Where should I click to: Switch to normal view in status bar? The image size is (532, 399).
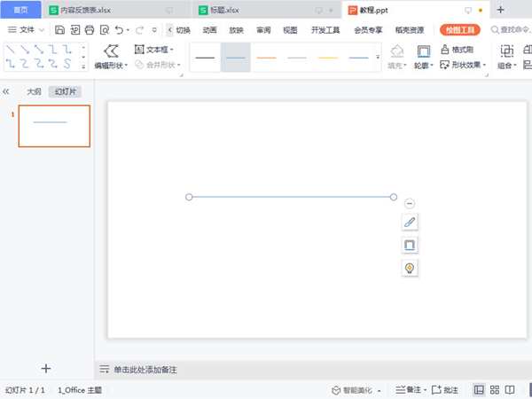click(479, 389)
